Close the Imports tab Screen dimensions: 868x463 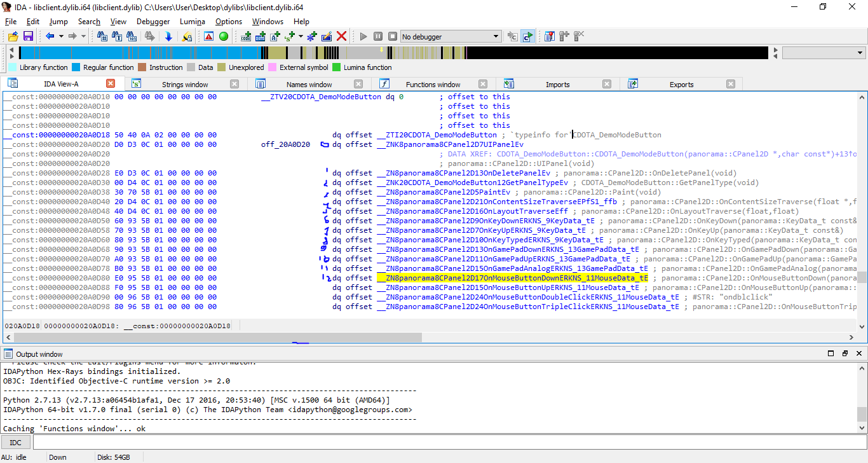coord(607,84)
